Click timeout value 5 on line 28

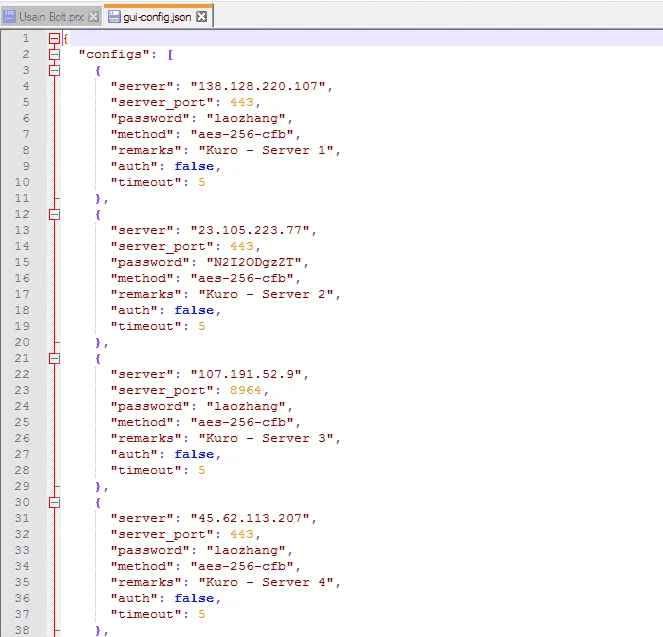202,470
